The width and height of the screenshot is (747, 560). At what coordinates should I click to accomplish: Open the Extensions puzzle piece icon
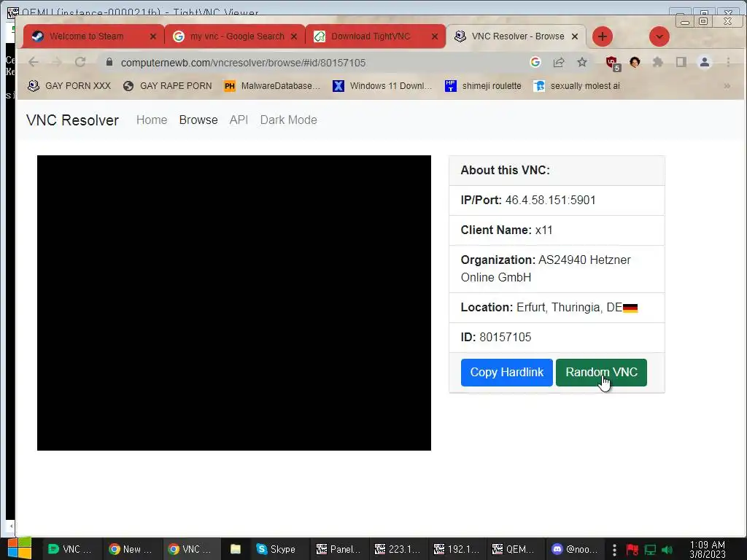(658, 62)
